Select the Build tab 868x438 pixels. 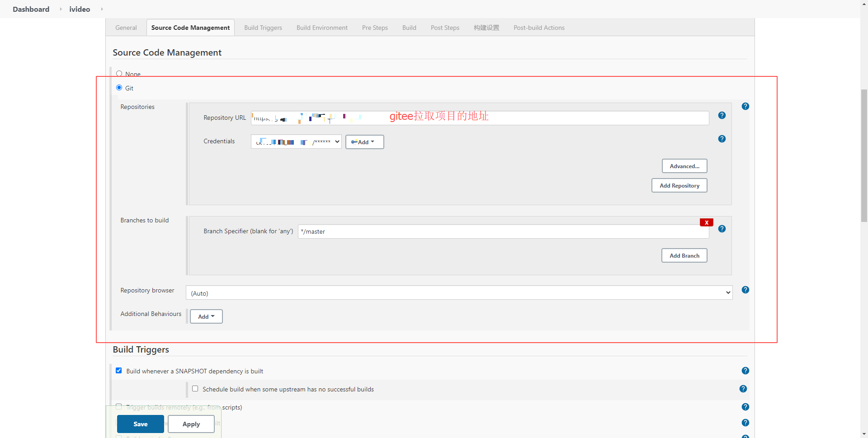point(409,28)
